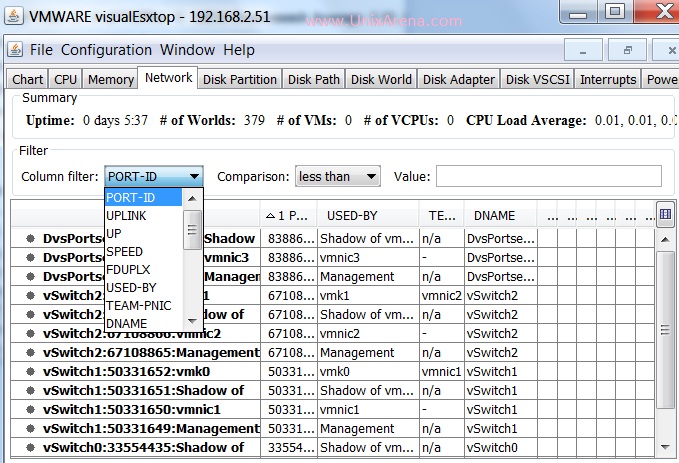Switch to the Disk VSCSI tab

coord(537,79)
